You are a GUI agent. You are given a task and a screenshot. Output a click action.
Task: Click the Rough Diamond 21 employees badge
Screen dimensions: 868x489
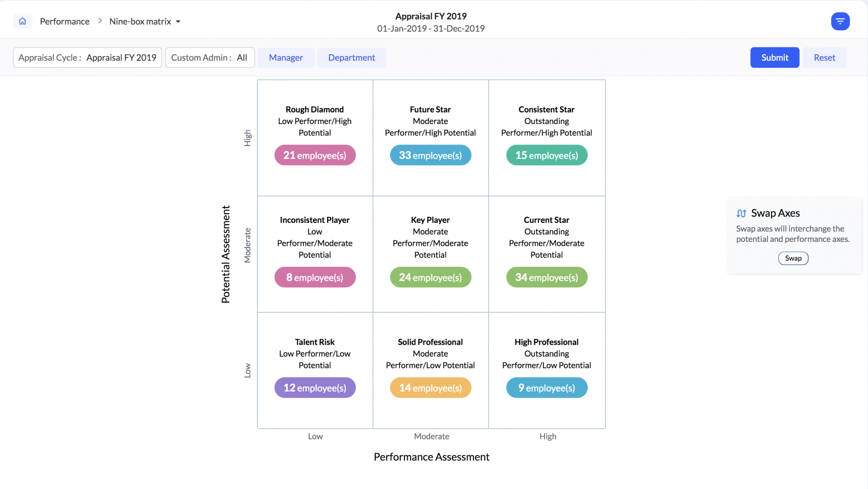click(314, 155)
